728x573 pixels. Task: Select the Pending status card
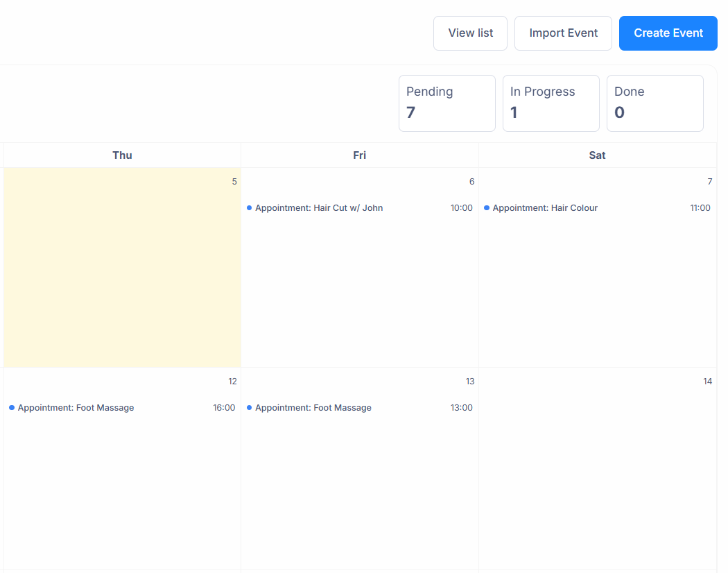447,103
